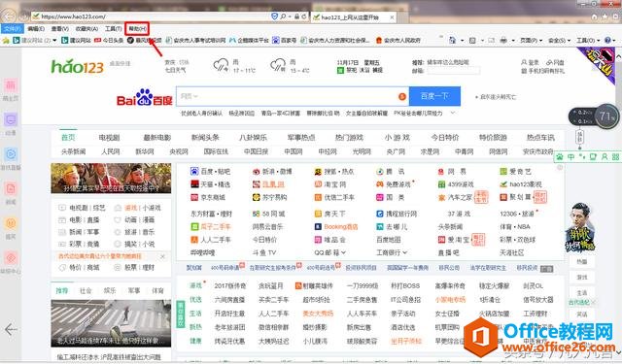Image resolution: width=622 pixels, height=364 pixels.
Task: Open the 文件(F) File menu
Action: point(13,29)
